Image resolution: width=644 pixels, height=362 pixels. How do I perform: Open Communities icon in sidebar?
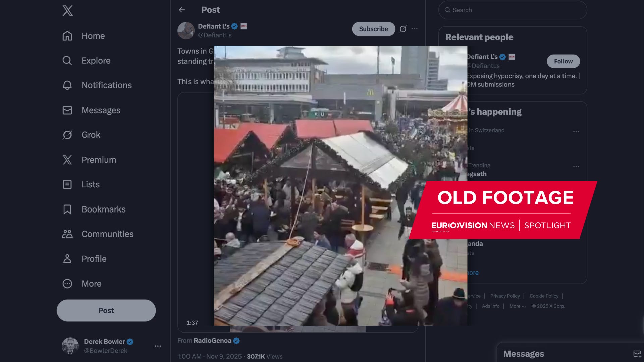coord(67,234)
